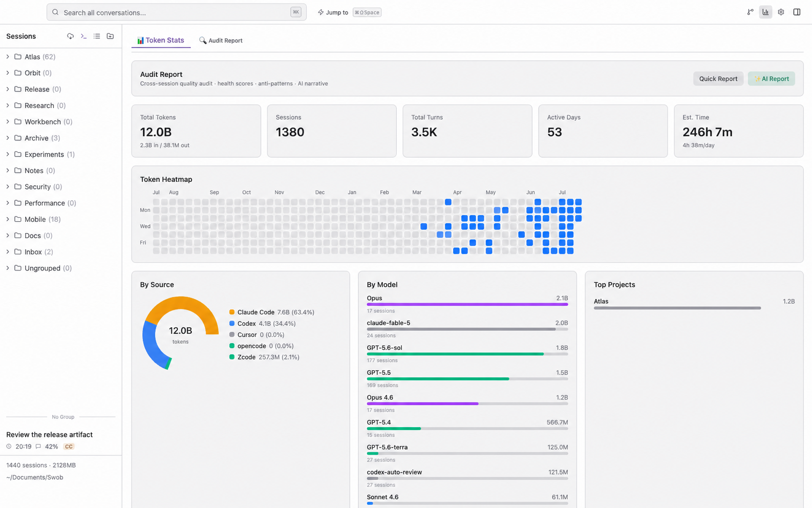Click the cloud sync icon beside Sessions
This screenshot has width=812, height=508.
(x=70, y=36)
